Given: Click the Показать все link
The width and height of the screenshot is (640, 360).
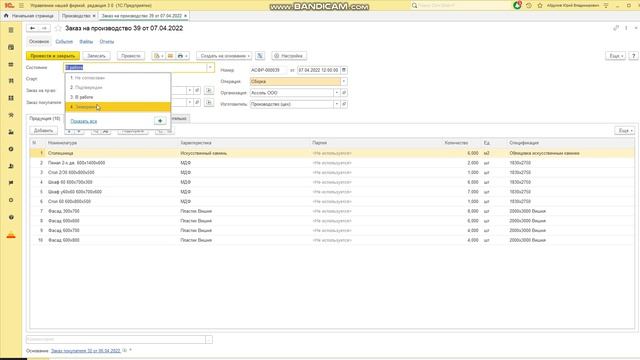Looking at the screenshot, I should point(84,121).
